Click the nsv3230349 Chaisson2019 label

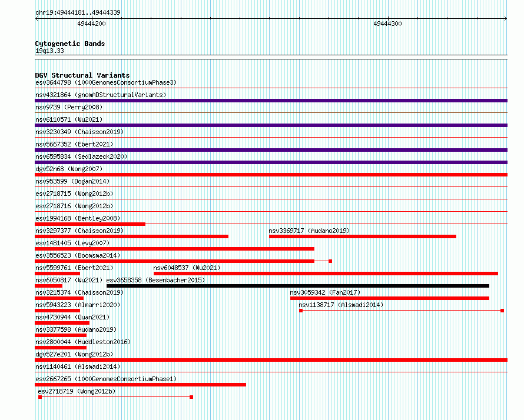pos(79,132)
